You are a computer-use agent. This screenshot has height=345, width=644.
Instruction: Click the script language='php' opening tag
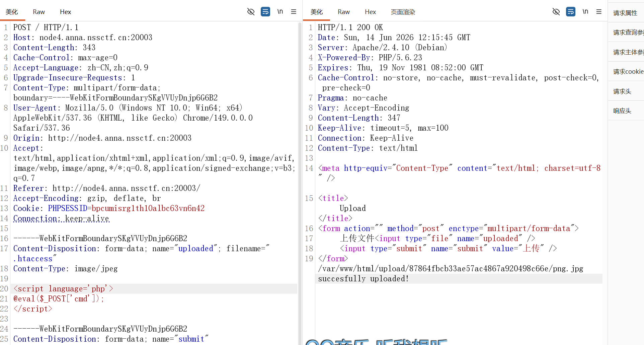63,289
